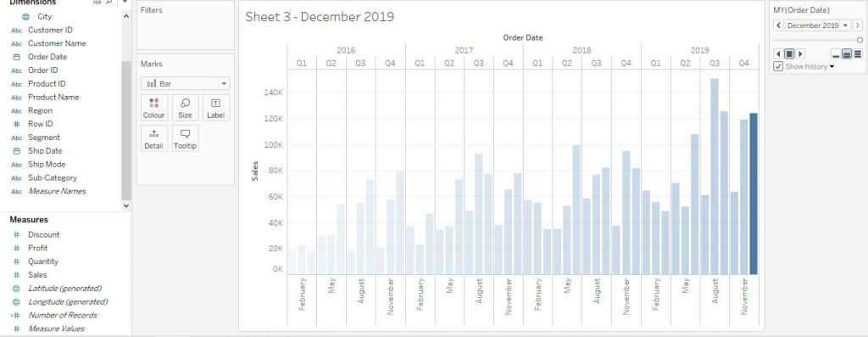
Task: Go to the previous page month
Action: click(779, 25)
